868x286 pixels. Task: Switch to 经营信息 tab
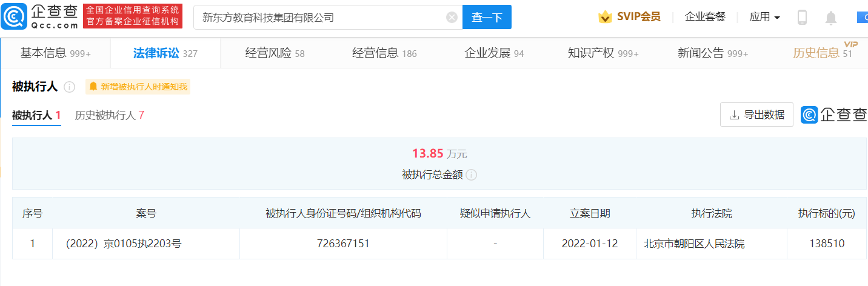coord(384,53)
